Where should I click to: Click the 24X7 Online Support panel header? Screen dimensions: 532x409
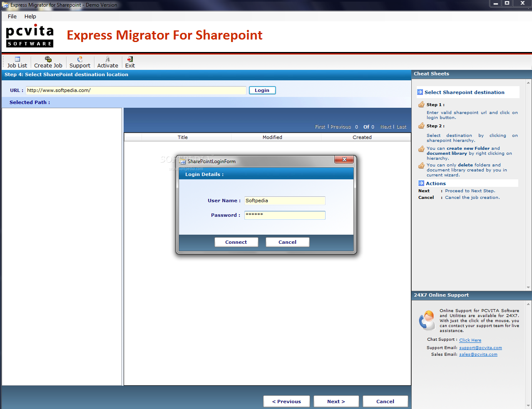(x=471, y=295)
